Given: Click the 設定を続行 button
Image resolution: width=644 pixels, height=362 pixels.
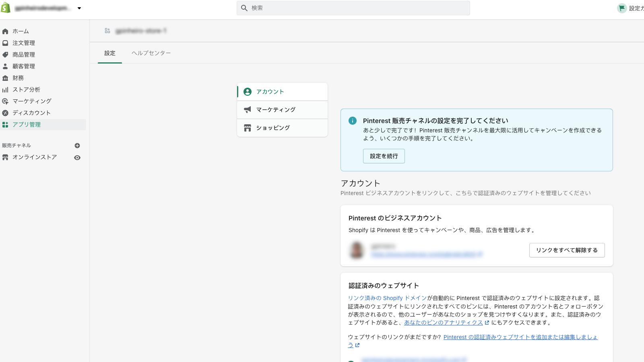Looking at the screenshot, I should pos(384,156).
